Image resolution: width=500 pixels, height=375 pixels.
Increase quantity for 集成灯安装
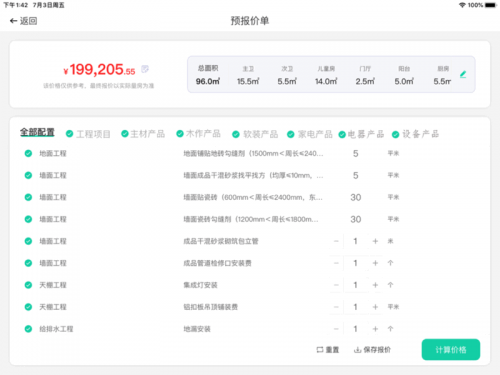point(375,285)
